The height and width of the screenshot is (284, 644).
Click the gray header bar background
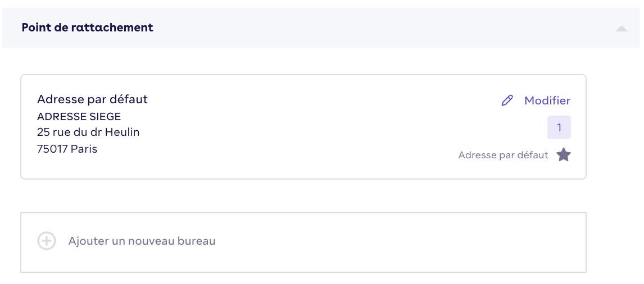[370, 28]
